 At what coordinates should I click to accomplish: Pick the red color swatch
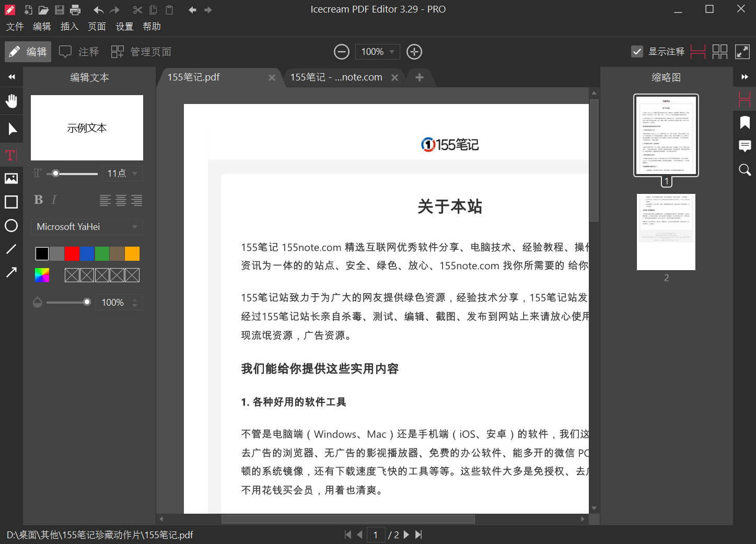[x=72, y=254]
